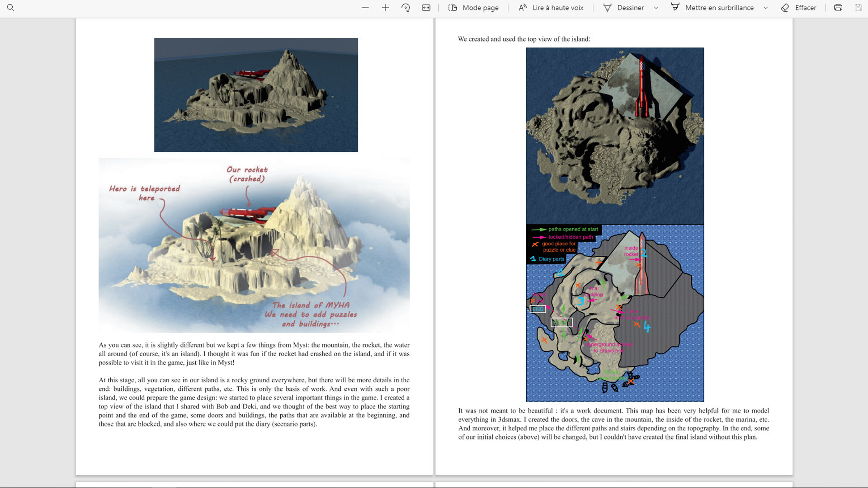Zoom in on the document
Image resolution: width=868 pixels, height=488 pixels.
385,8
